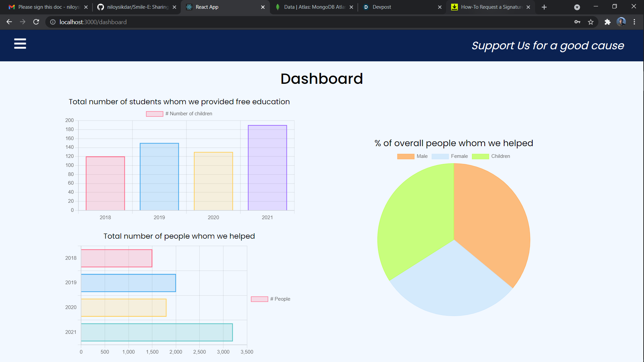Click the '# People' legend color swatch

click(x=259, y=299)
